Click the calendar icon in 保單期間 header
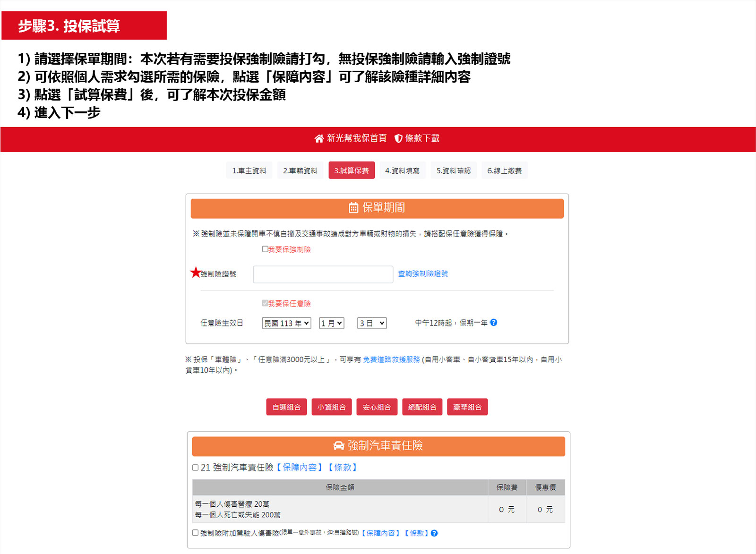The image size is (756, 554). [x=353, y=208]
